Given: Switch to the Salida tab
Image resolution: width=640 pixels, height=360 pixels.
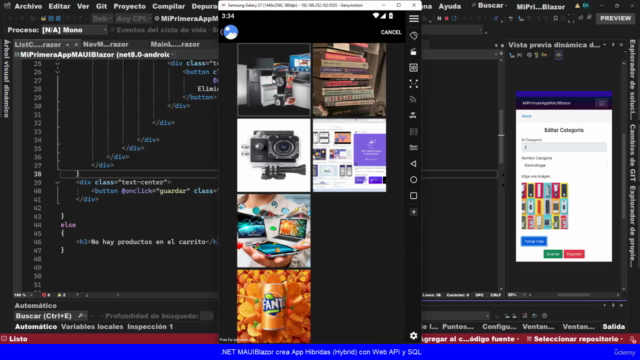Looking at the screenshot, I should 613,327.
